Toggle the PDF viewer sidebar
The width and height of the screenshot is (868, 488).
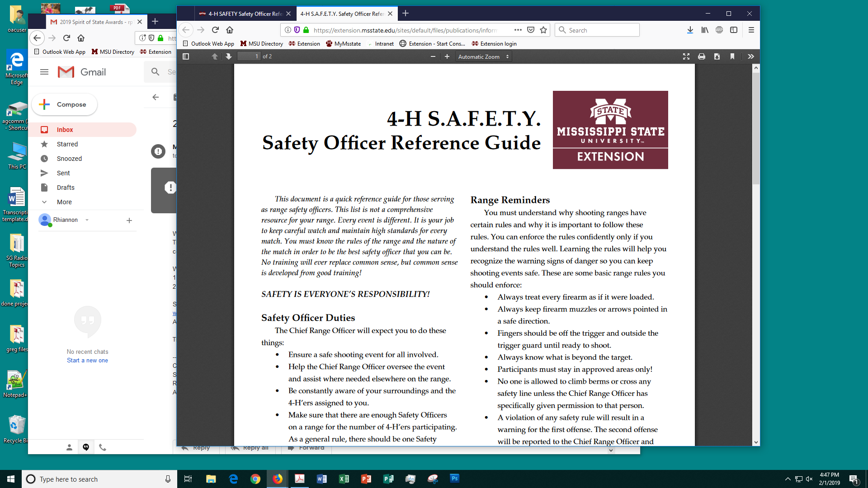pyautogui.click(x=186, y=56)
